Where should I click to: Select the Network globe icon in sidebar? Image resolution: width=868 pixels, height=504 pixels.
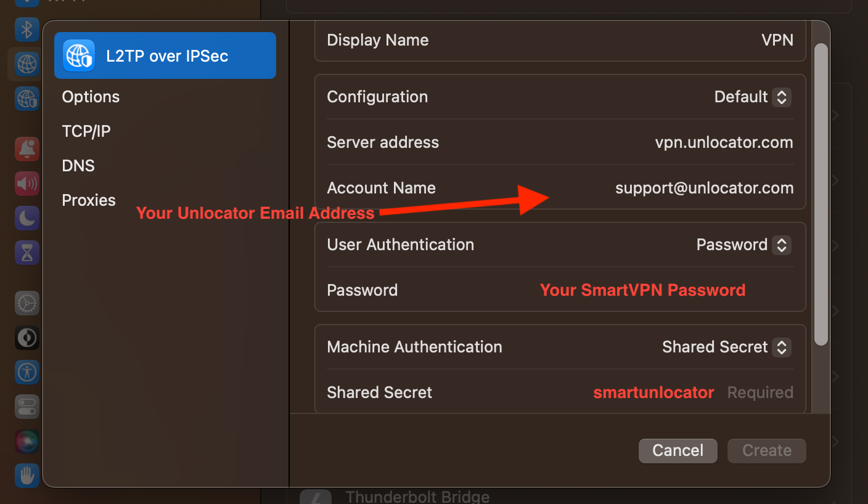tap(27, 63)
